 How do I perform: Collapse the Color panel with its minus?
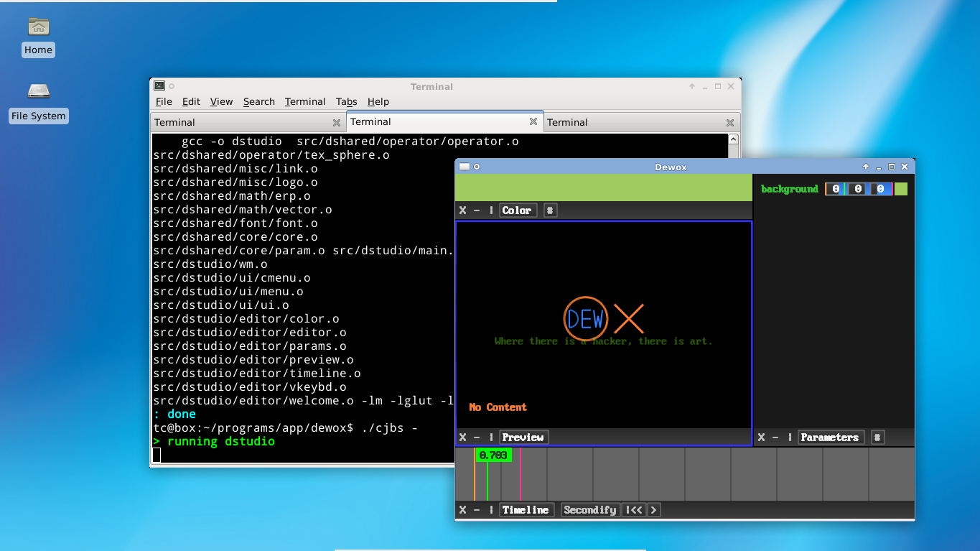coord(477,210)
